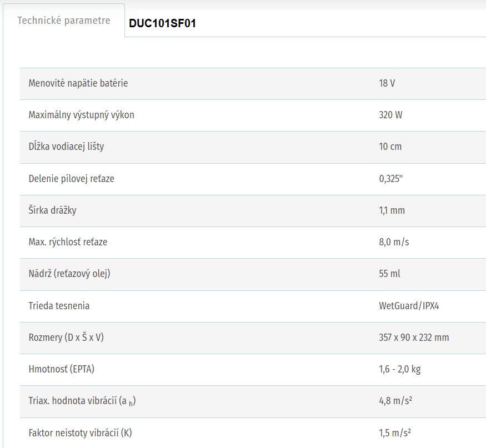Click the 1,5 m/s² value
Viewport: 486px width, 448px height.
tap(395, 433)
